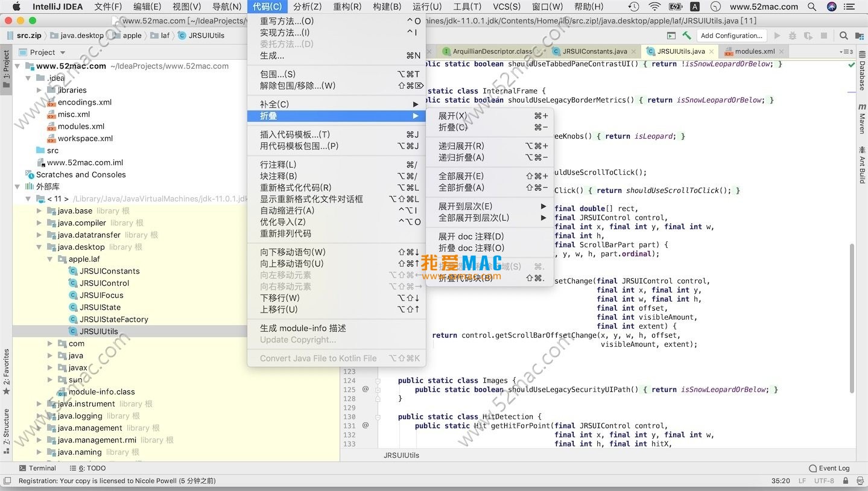Click the LF line separator in status bar
868x491 pixels.
pos(802,481)
